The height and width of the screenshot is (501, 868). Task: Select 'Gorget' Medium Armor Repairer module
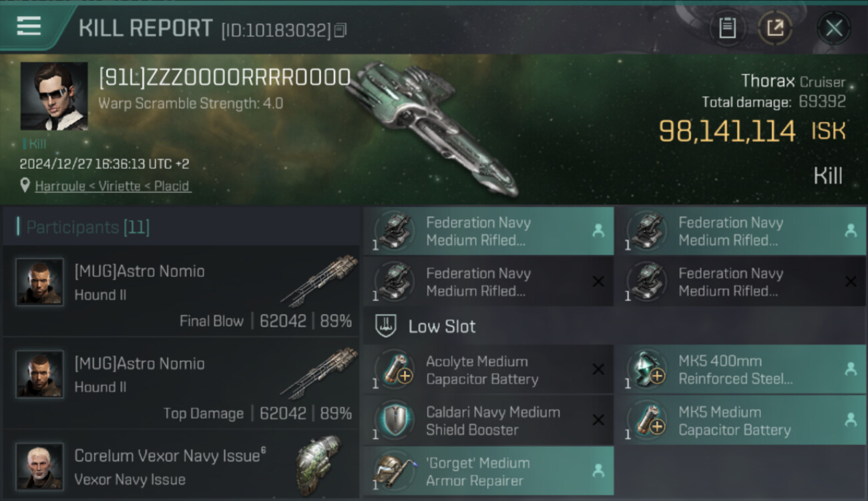coord(488,472)
